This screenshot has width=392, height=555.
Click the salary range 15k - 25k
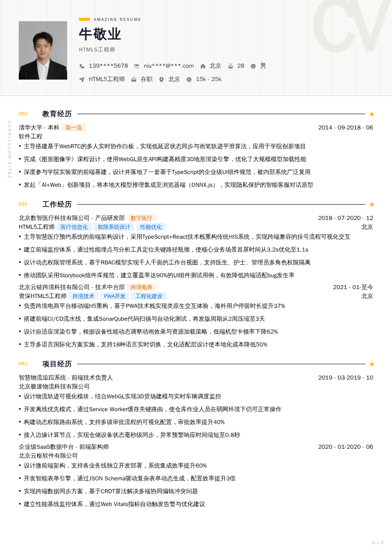208,79
